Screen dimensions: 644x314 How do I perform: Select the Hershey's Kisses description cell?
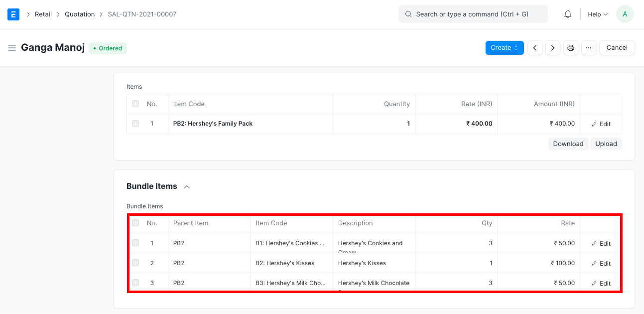click(x=374, y=263)
